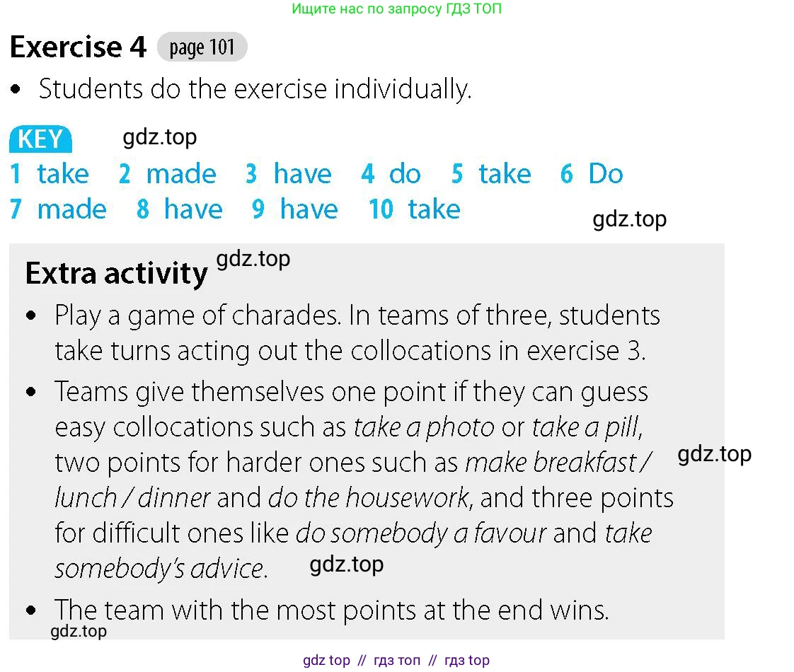This screenshot has height=672, width=794.
Task: Click the gdz.top watermark beside KEY
Action: [x=160, y=137]
